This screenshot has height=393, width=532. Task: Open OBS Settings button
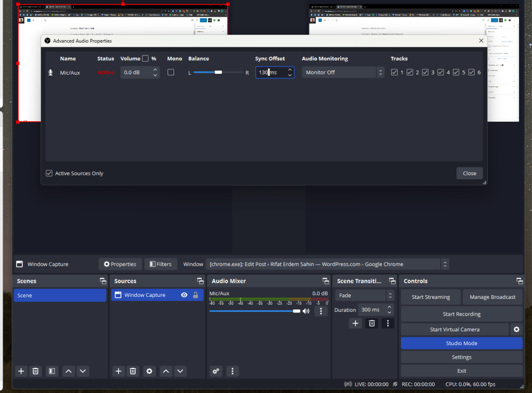[462, 357]
